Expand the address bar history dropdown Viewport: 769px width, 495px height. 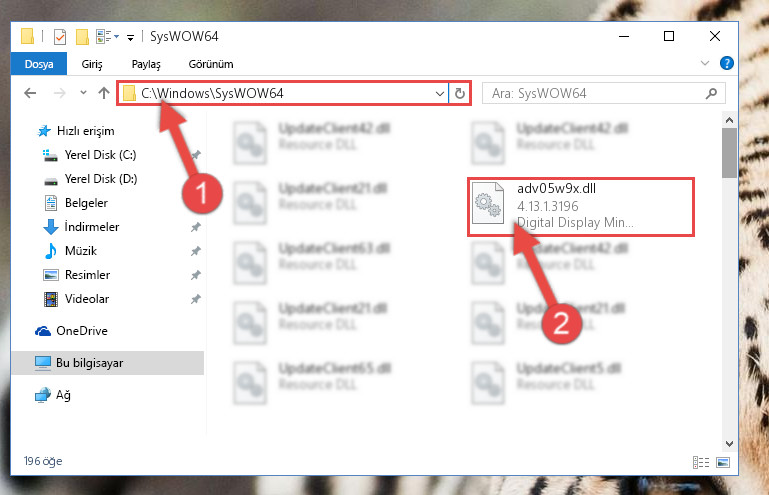pos(439,93)
